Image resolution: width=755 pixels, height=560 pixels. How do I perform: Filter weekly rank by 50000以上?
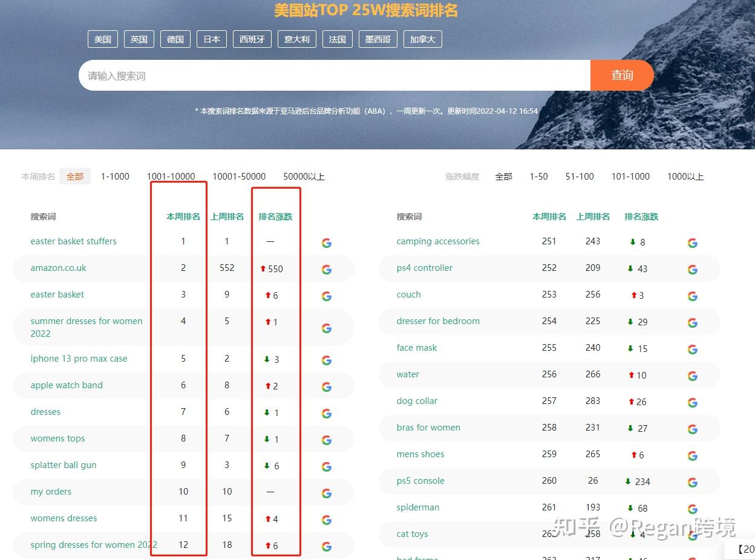(x=304, y=177)
